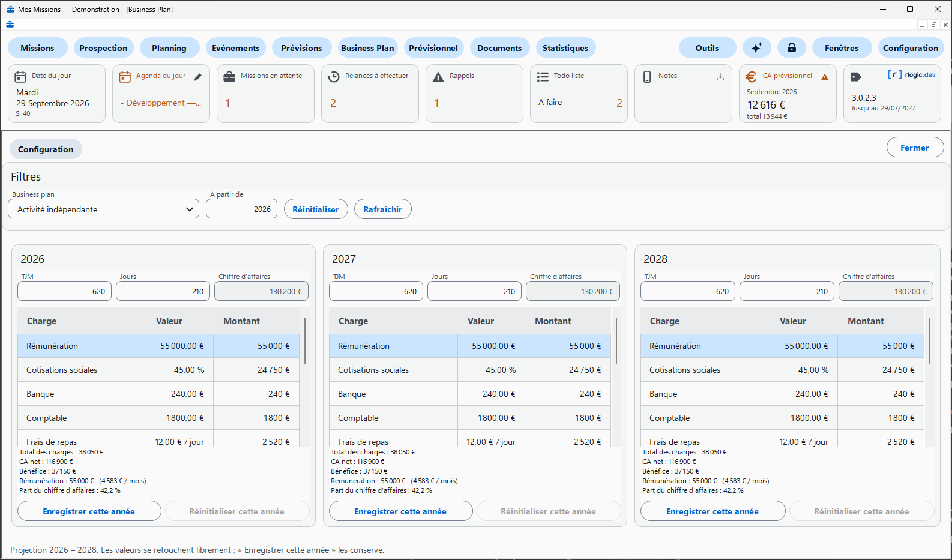
Task: Click the calendar icon of Date du jour
Action: click(20, 77)
